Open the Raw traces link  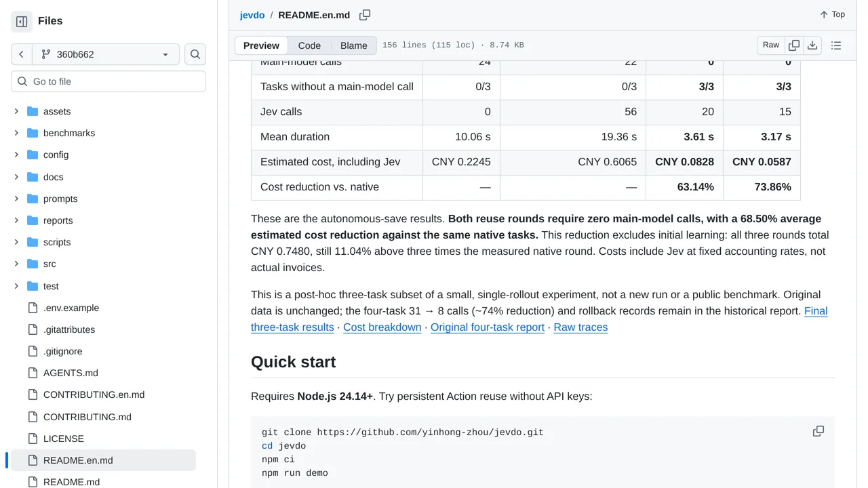(580, 327)
